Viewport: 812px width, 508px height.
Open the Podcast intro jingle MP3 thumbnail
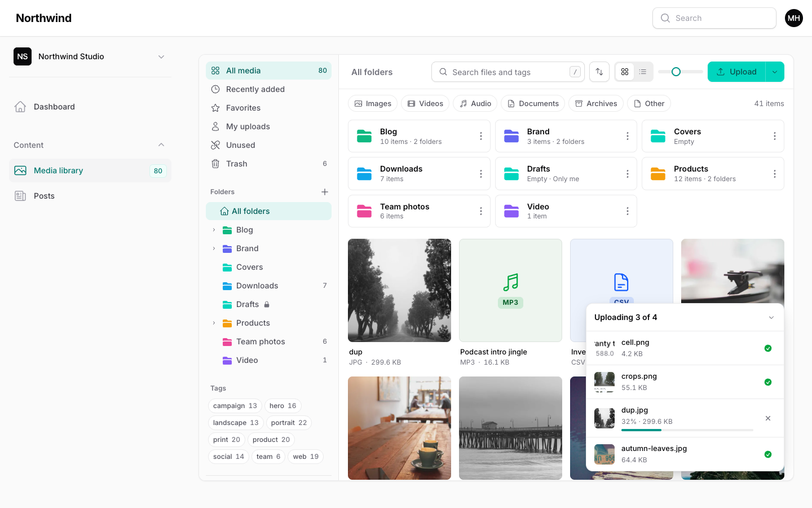coord(510,290)
